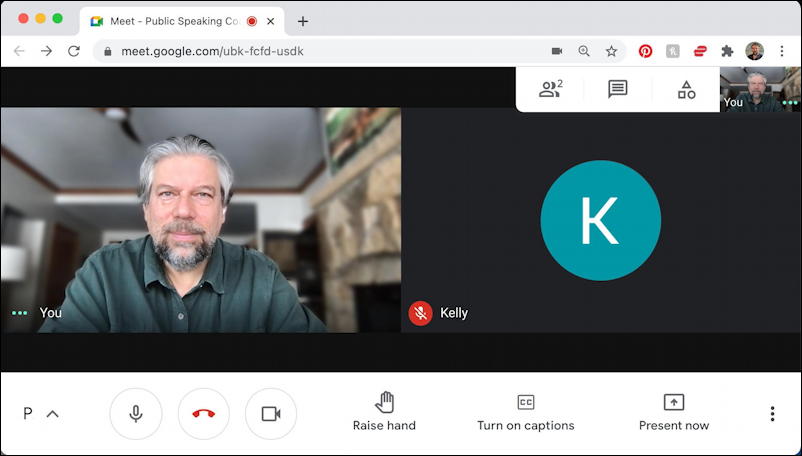Select Kelly's avatar tile
Viewport: 802px width, 456px height.
tap(600, 220)
